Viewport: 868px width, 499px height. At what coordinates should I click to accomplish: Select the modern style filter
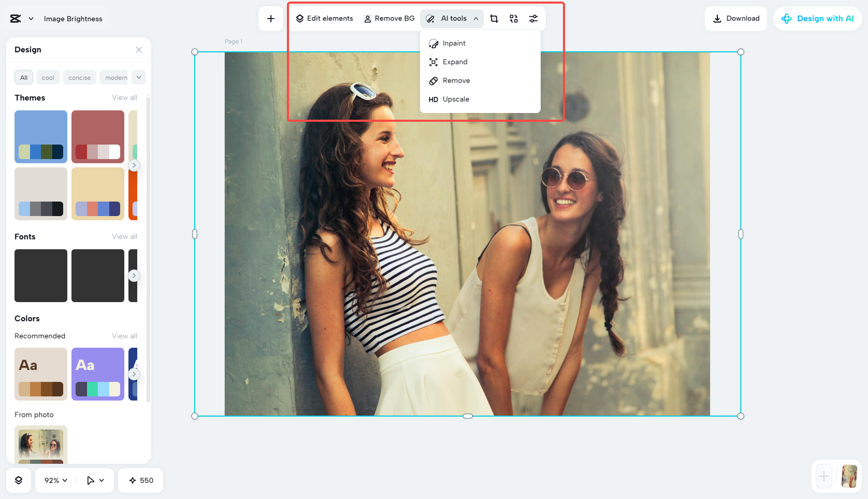(x=115, y=78)
